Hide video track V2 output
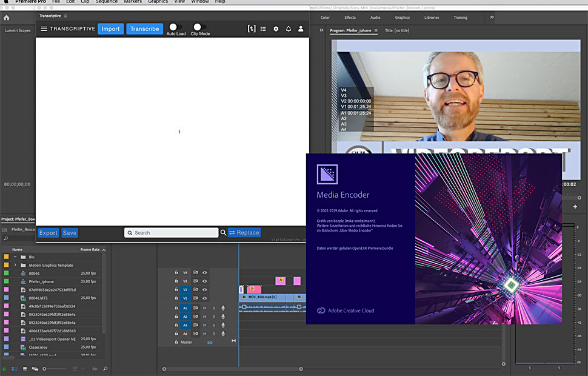This screenshot has height=376, width=588. coord(205,290)
